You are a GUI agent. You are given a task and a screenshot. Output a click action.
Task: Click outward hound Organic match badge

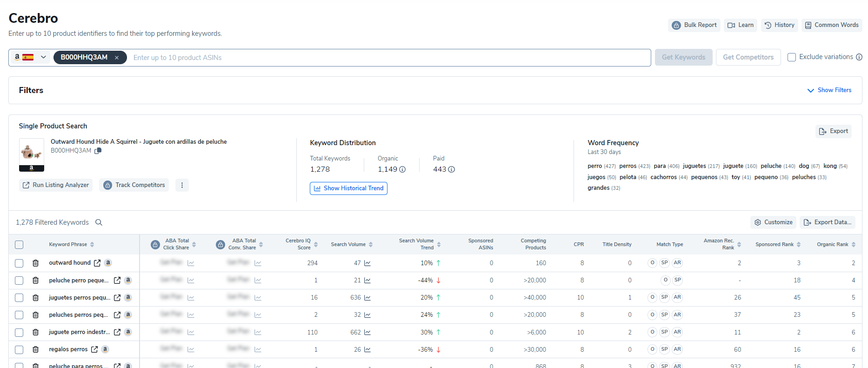click(x=652, y=263)
